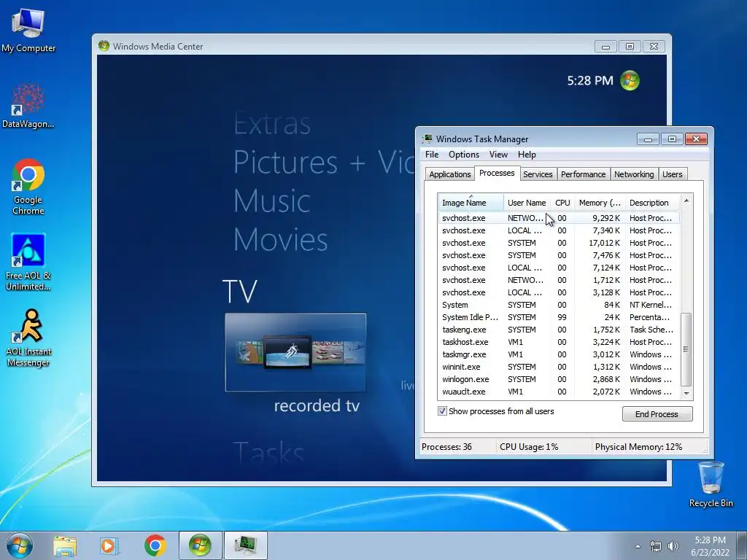The height and width of the screenshot is (560, 747).
Task: Open the Help menu in Task Manager
Action: [527, 155]
